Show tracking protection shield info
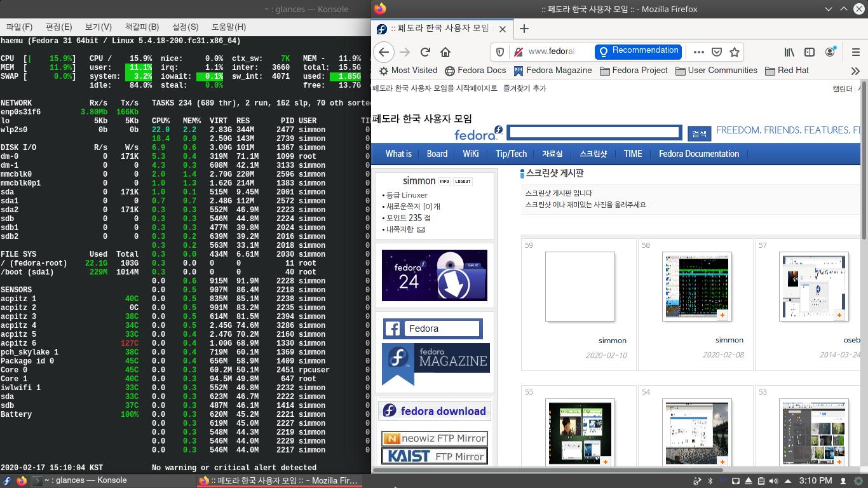Screen dimensions: 868x488 [x=500, y=52]
